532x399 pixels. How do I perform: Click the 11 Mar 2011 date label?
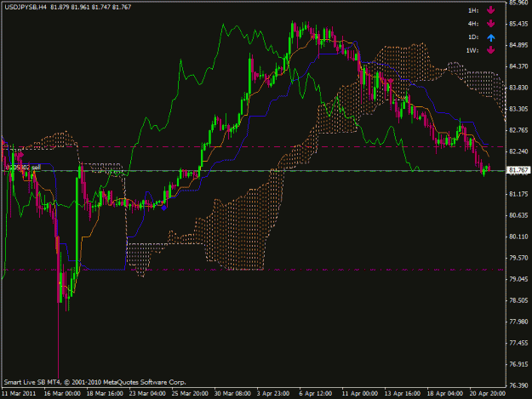(x=19, y=394)
